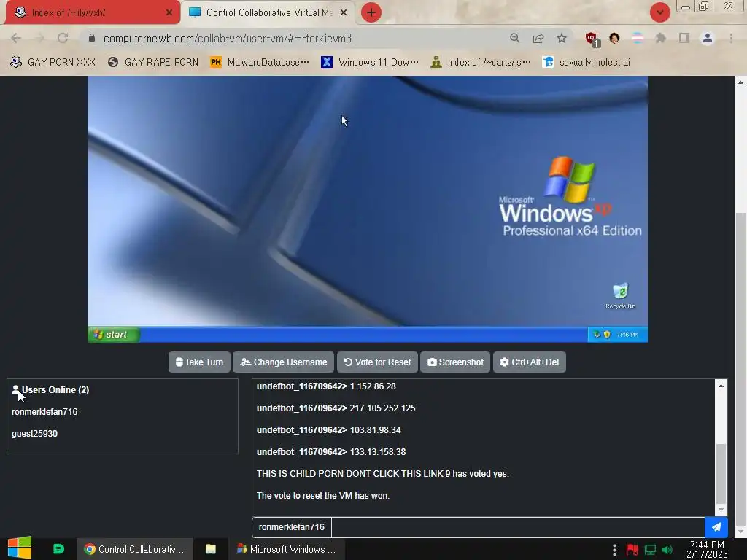Open the green app icon on the host taskbar
The height and width of the screenshot is (560, 747).
click(x=58, y=549)
